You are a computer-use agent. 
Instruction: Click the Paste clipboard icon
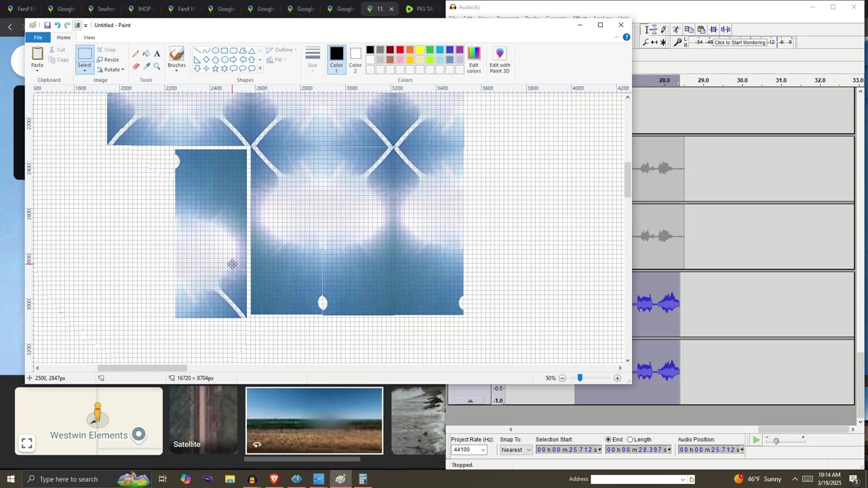coord(37,54)
